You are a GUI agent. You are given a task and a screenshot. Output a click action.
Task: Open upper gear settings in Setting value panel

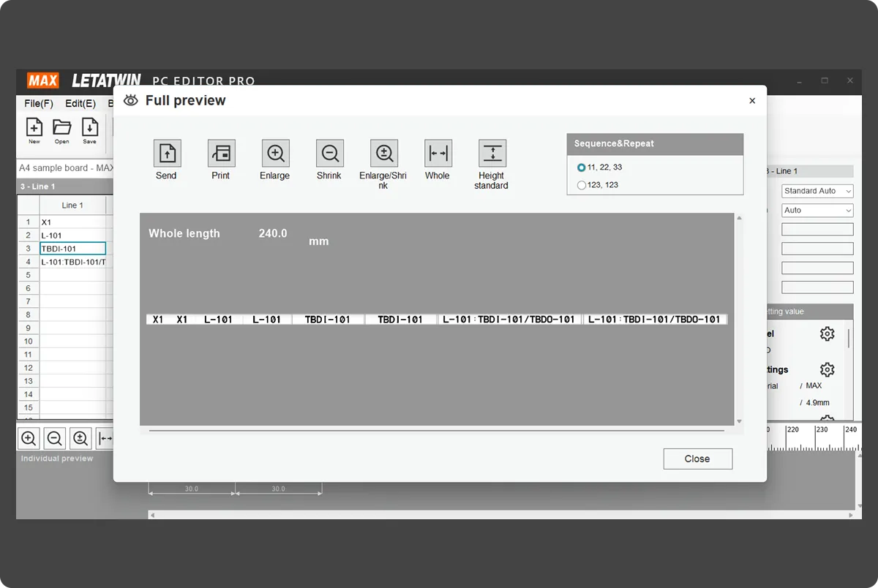[x=827, y=334]
